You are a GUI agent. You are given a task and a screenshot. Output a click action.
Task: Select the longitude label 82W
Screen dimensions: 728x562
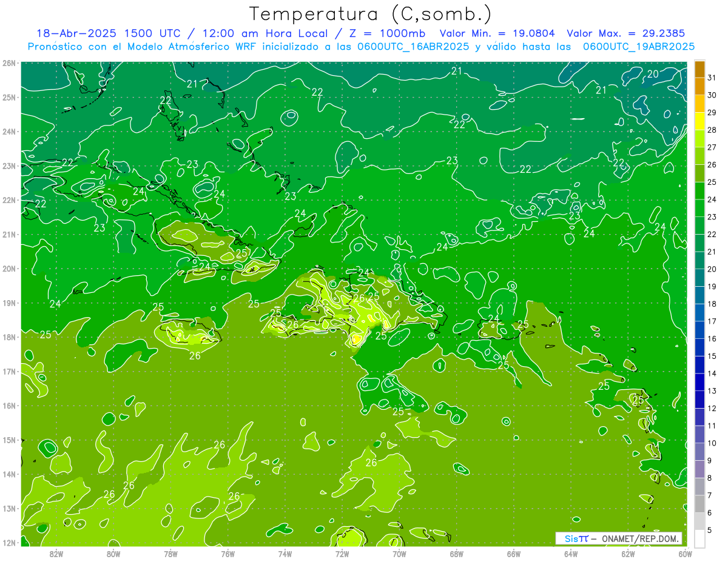(56, 554)
